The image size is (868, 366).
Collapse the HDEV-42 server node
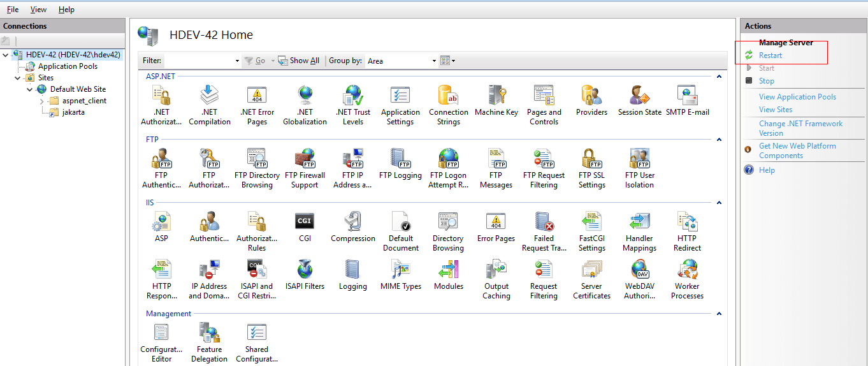pos(6,55)
